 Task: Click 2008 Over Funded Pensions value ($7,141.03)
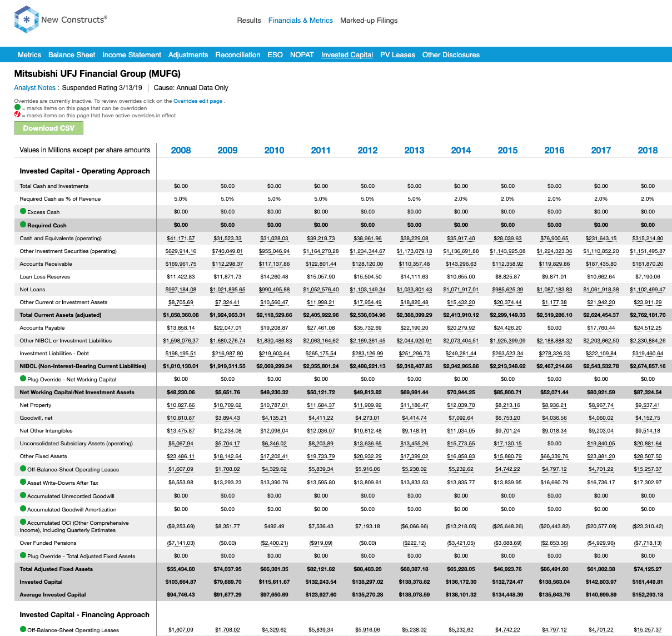pyautogui.click(x=181, y=543)
